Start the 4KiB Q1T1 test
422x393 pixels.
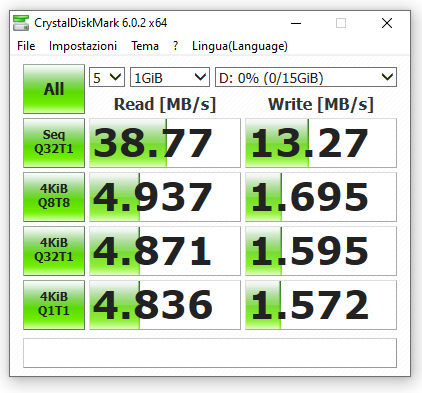[54, 305]
